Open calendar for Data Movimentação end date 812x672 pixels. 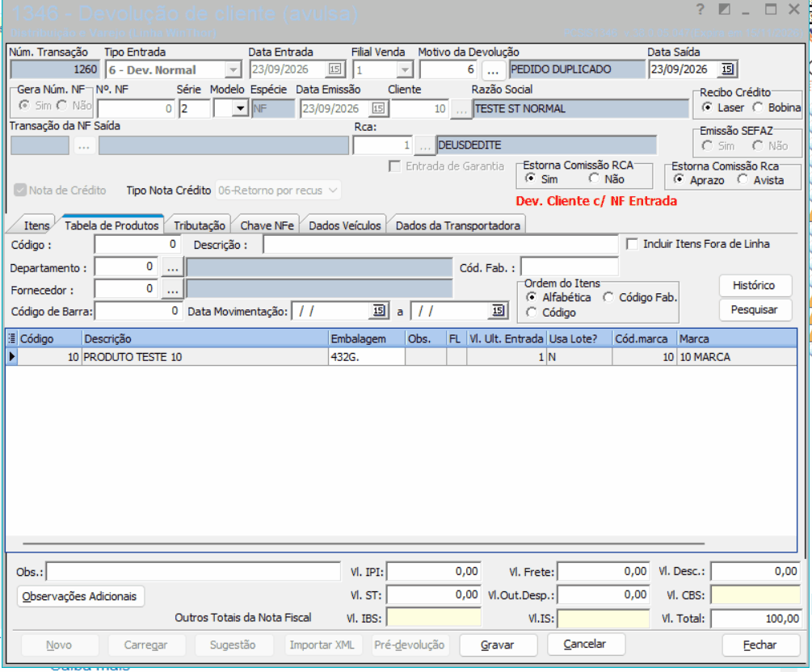[x=498, y=311]
